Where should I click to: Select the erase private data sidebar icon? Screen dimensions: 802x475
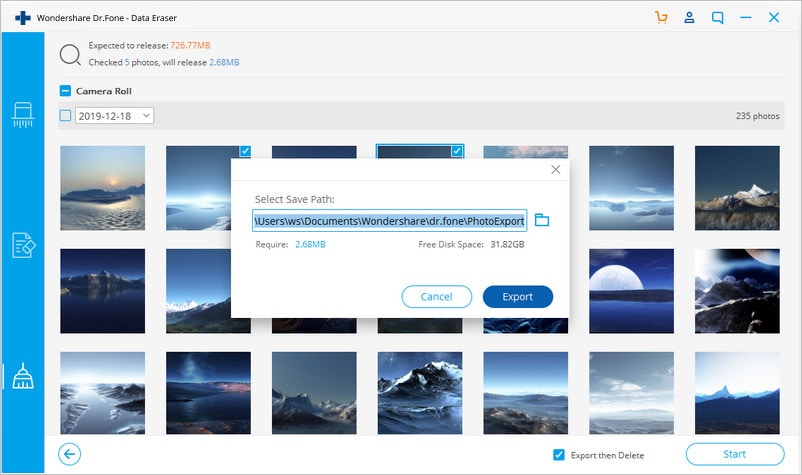pyautogui.click(x=23, y=245)
